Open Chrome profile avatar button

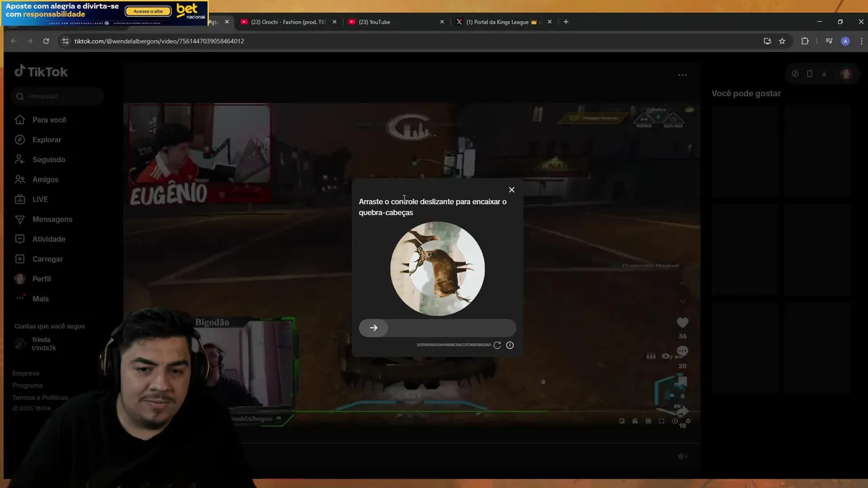tap(845, 41)
